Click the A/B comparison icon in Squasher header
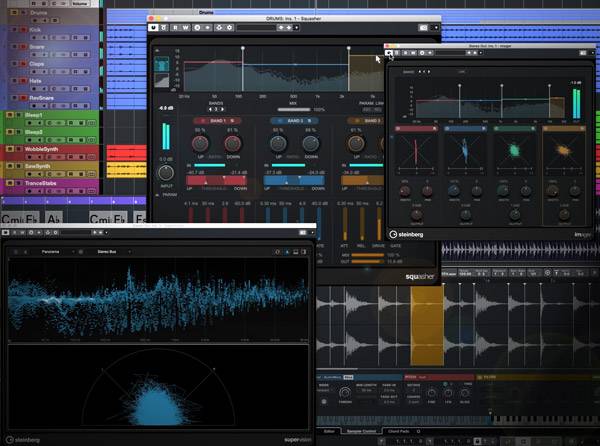The width and height of the screenshot is (600, 446). point(197,28)
